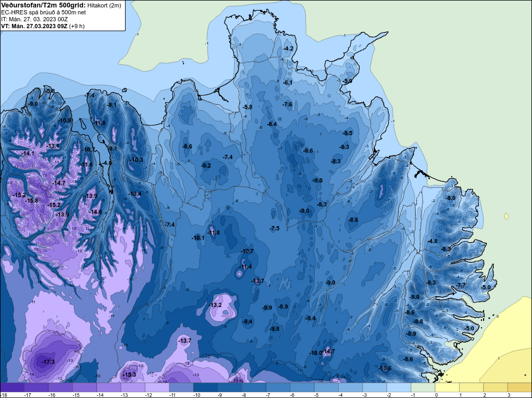
Task: Click the -10.4 temperature label
Action: pyautogui.click(x=135, y=194)
